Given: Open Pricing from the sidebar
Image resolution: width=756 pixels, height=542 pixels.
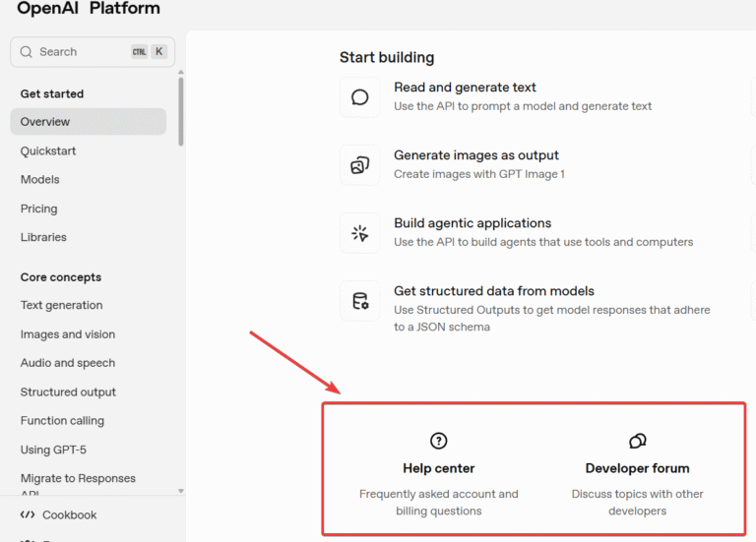Looking at the screenshot, I should tap(39, 209).
